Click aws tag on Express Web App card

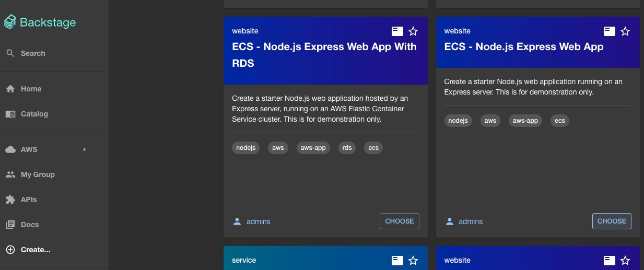(490, 121)
